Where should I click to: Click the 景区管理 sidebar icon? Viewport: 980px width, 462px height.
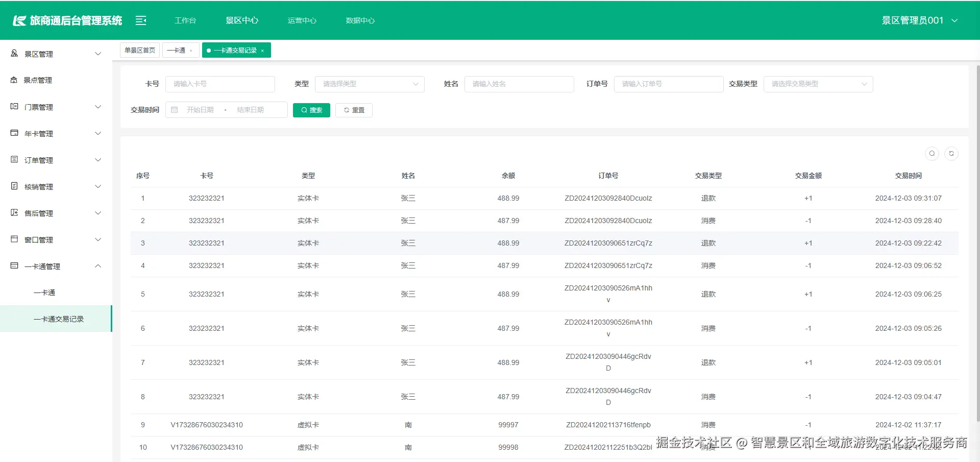tap(14, 53)
